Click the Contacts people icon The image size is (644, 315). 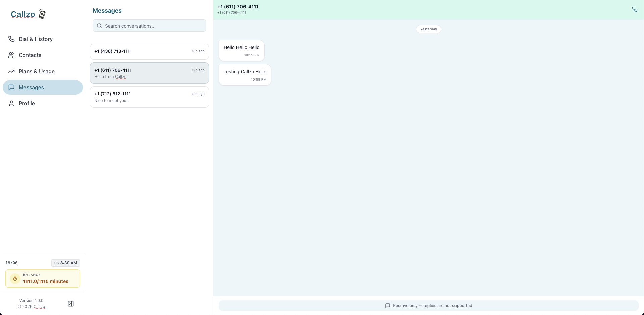click(x=11, y=55)
